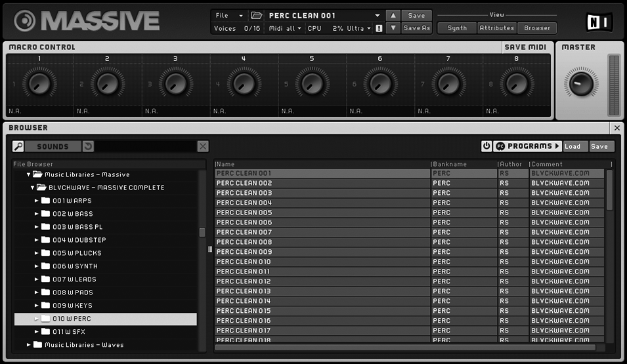The height and width of the screenshot is (364, 627).
Task: Click the exclamation warning icon
Action: click(379, 28)
